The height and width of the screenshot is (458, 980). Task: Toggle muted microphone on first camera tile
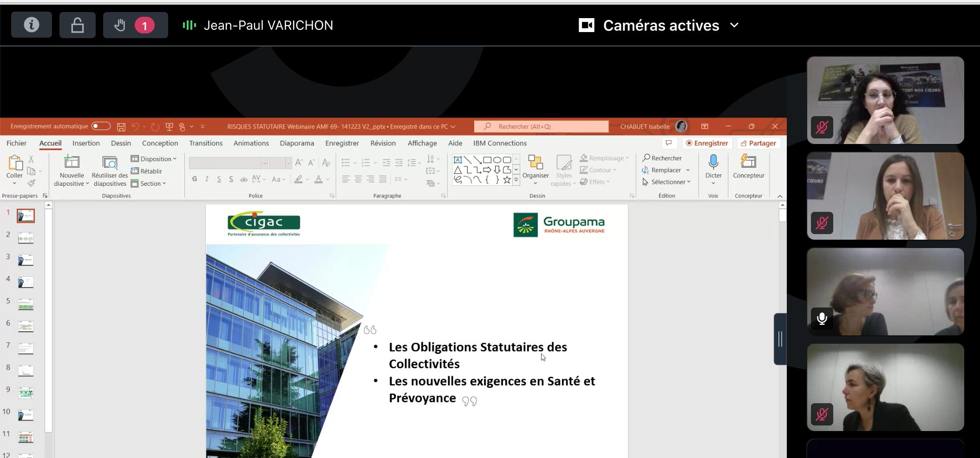822,127
